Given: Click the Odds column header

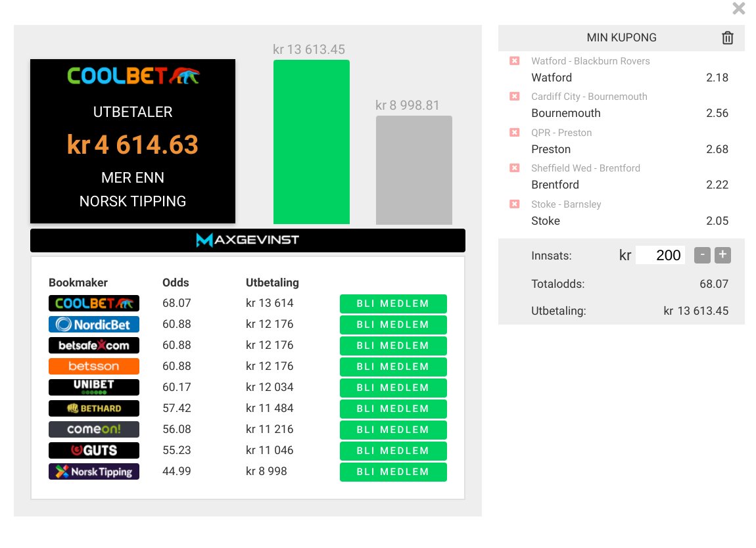Looking at the screenshot, I should coord(176,283).
